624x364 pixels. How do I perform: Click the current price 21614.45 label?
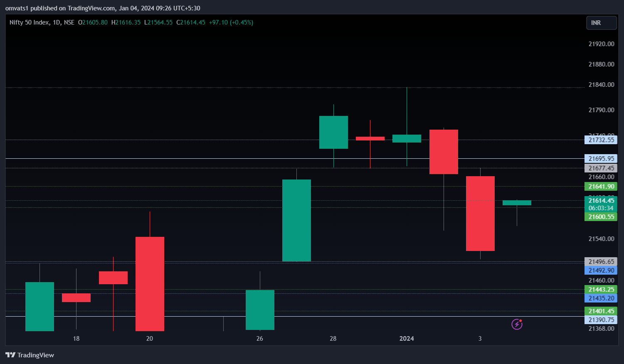point(601,201)
